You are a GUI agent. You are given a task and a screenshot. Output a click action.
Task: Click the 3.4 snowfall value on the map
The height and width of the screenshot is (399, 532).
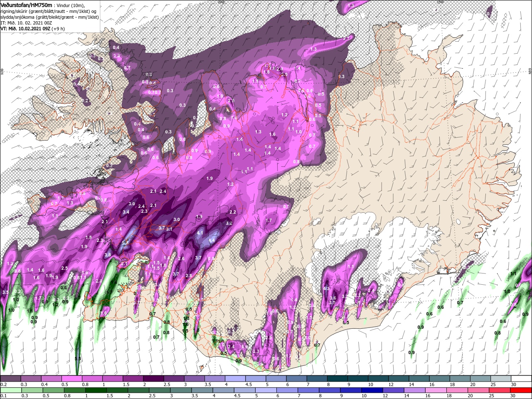(126, 212)
